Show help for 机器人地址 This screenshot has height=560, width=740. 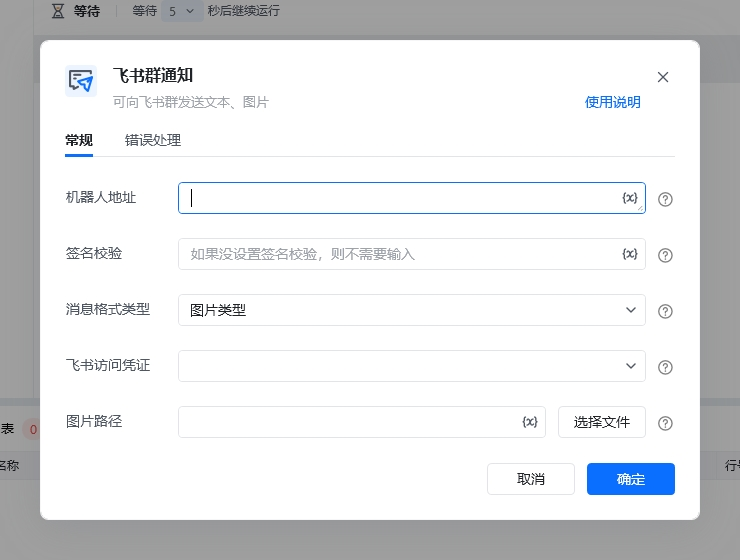click(x=665, y=199)
